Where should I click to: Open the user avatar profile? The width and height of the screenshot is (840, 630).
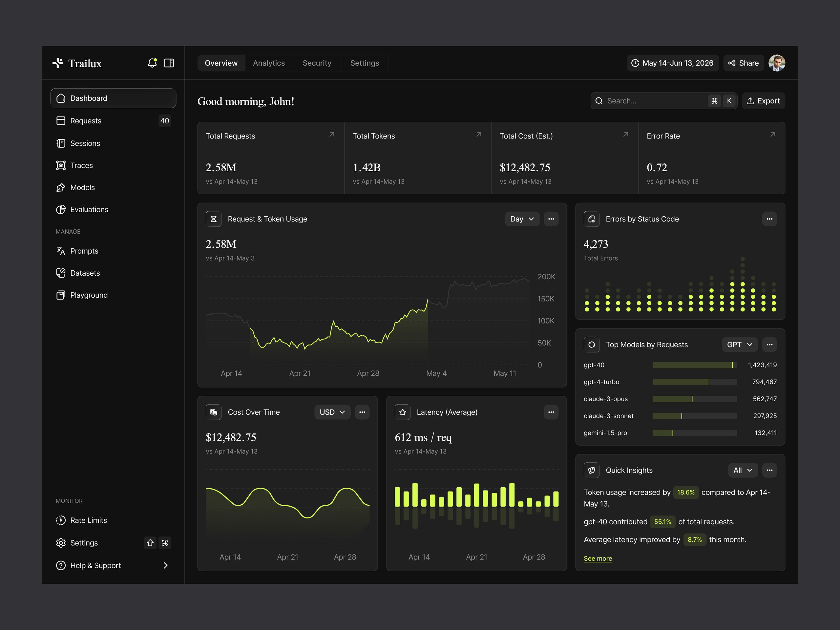pyautogui.click(x=777, y=63)
